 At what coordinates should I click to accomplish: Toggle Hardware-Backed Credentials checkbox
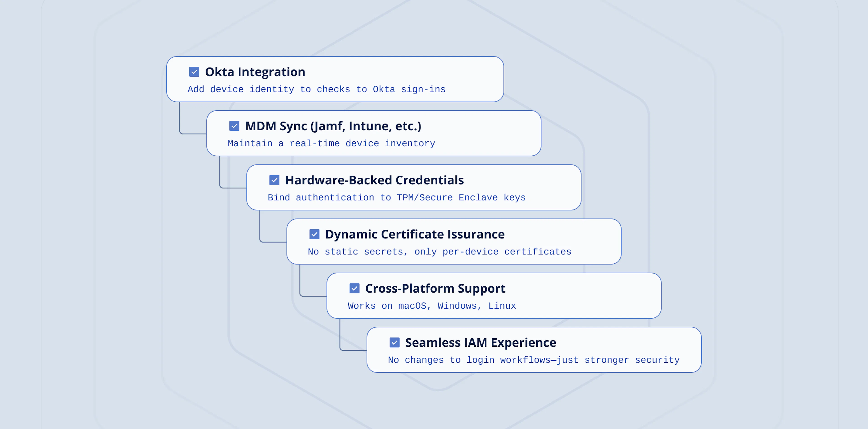[274, 180]
